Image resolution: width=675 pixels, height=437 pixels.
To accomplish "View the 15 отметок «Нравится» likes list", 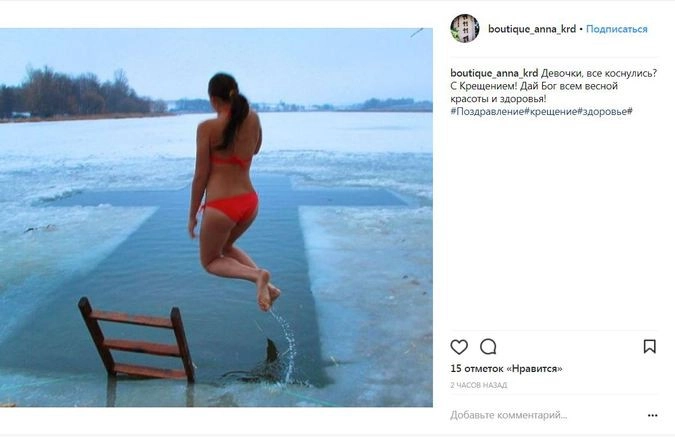I will coord(506,369).
